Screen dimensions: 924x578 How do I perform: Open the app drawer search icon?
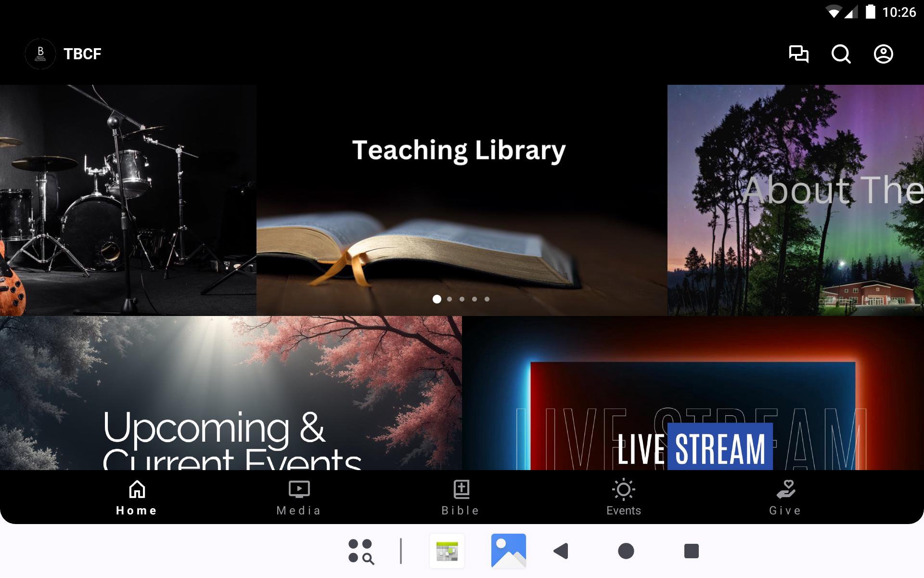[x=360, y=551]
